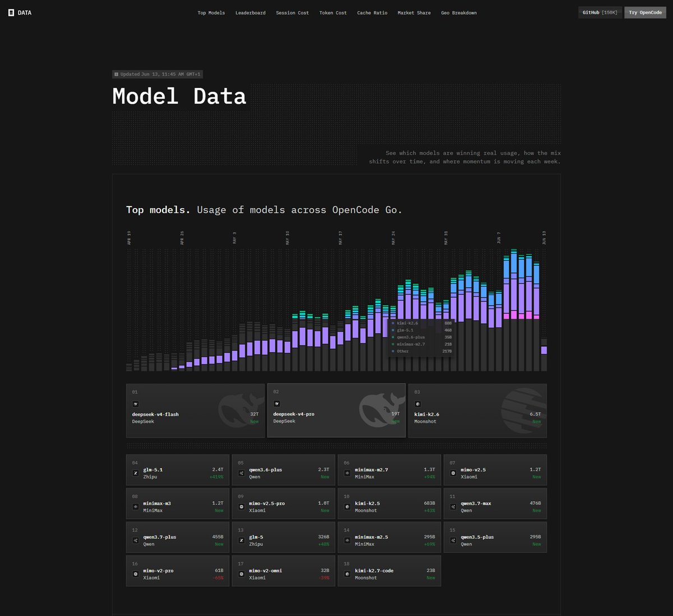Click the Qwen icon beside qwen3.5-plus

pos(453,540)
